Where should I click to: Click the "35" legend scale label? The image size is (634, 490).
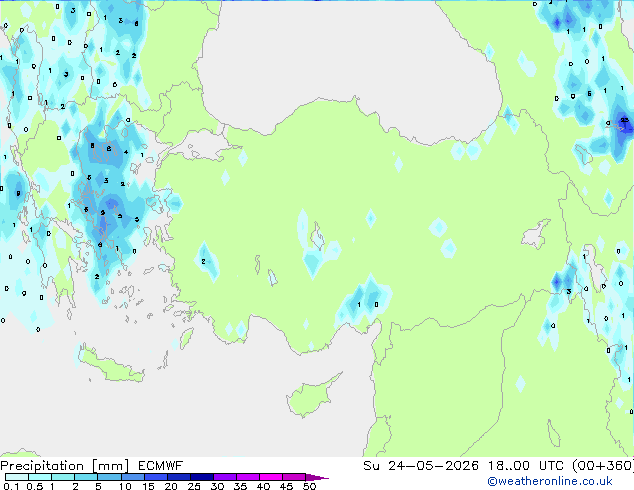coord(240,486)
